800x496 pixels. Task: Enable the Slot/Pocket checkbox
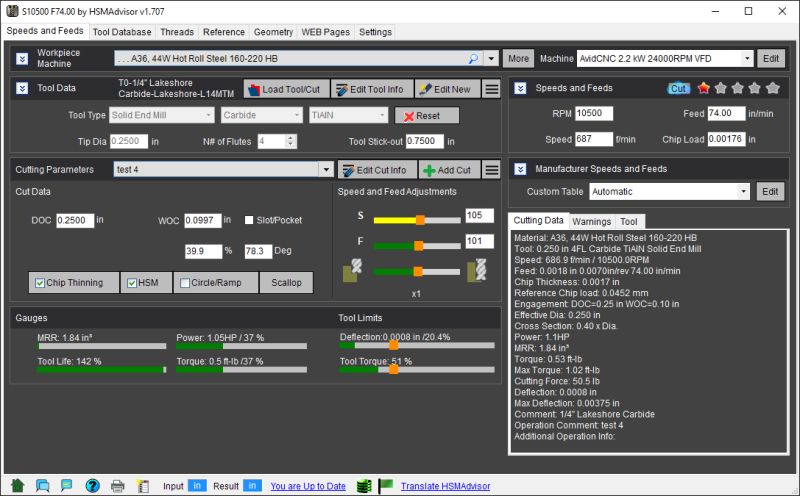pyautogui.click(x=249, y=220)
